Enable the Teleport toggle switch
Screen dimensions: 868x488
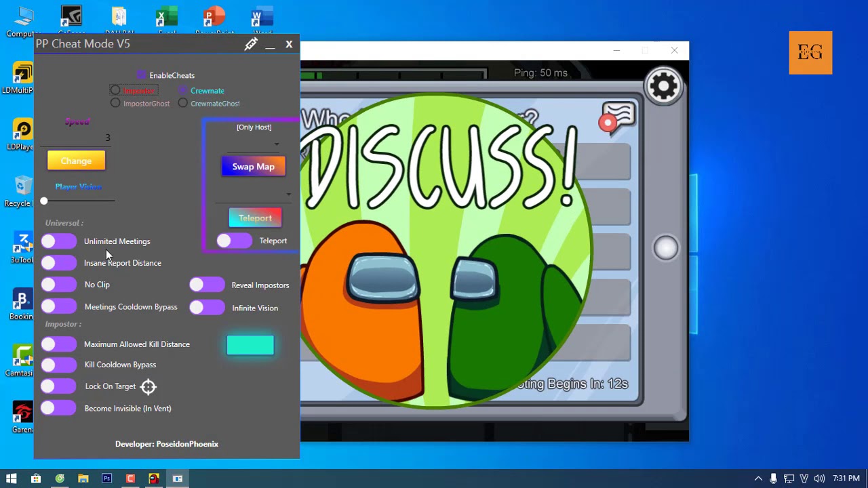pyautogui.click(x=234, y=241)
